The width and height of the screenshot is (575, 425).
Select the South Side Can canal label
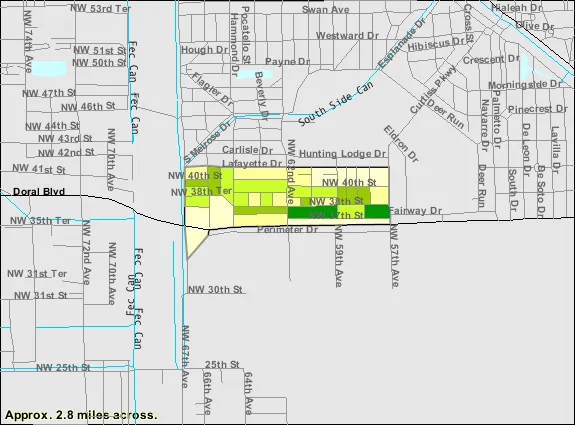[x=336, y=104]
